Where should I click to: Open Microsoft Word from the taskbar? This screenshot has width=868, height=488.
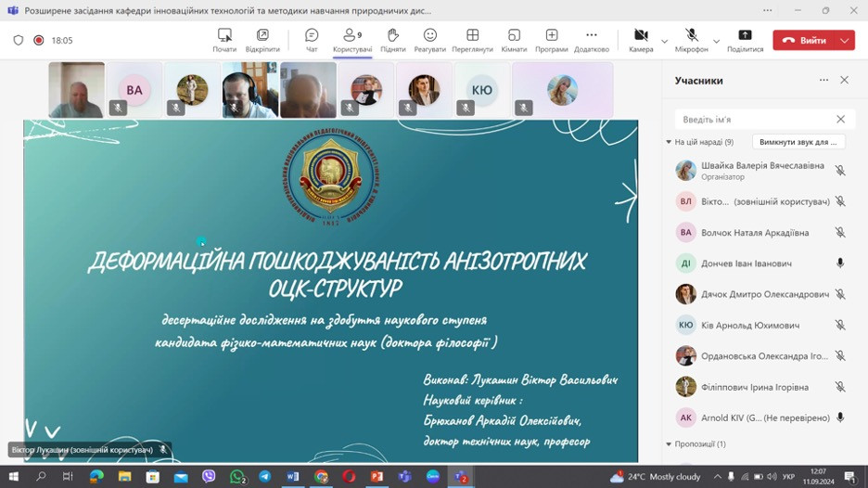[293, 477]
